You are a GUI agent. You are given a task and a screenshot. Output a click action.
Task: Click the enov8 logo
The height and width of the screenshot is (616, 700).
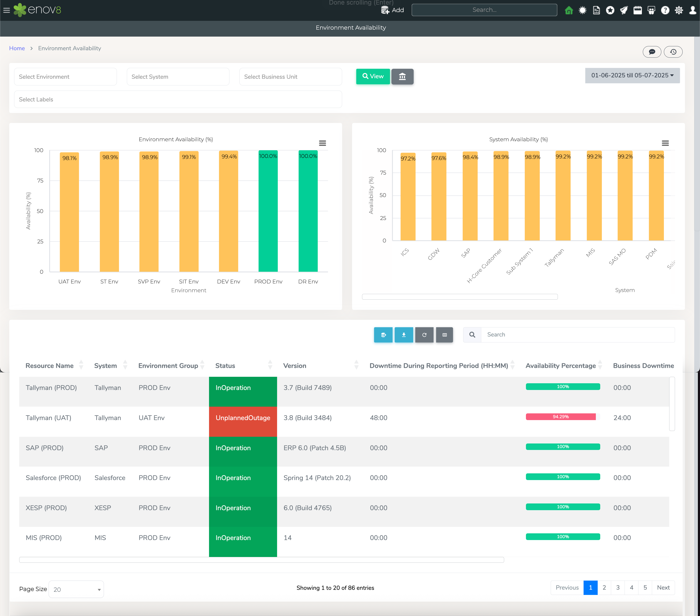tap(37, 10)
